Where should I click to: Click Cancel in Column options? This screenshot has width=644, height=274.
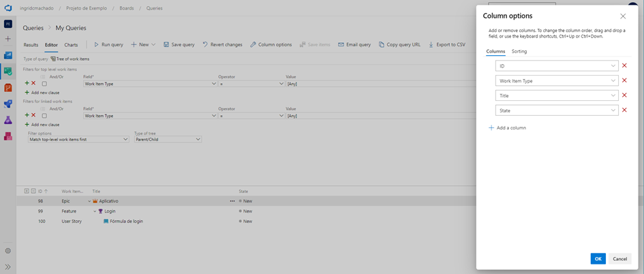pos(619,259)
